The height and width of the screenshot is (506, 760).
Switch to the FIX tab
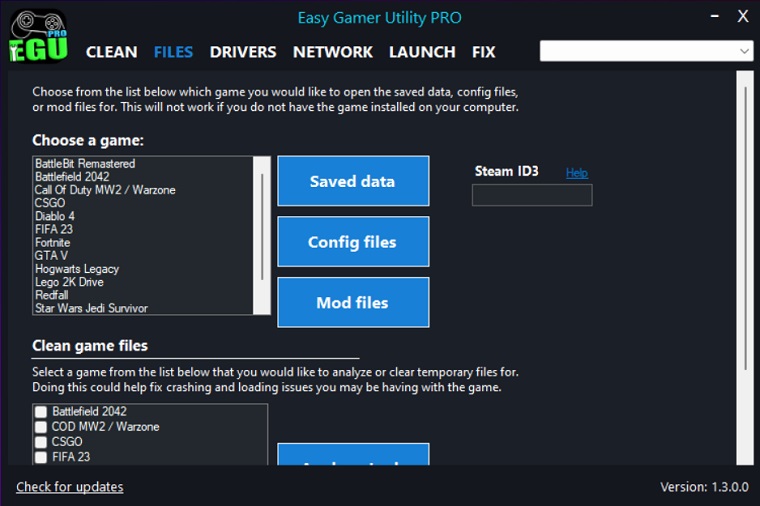pyautogui.click(x=484, y=52)
